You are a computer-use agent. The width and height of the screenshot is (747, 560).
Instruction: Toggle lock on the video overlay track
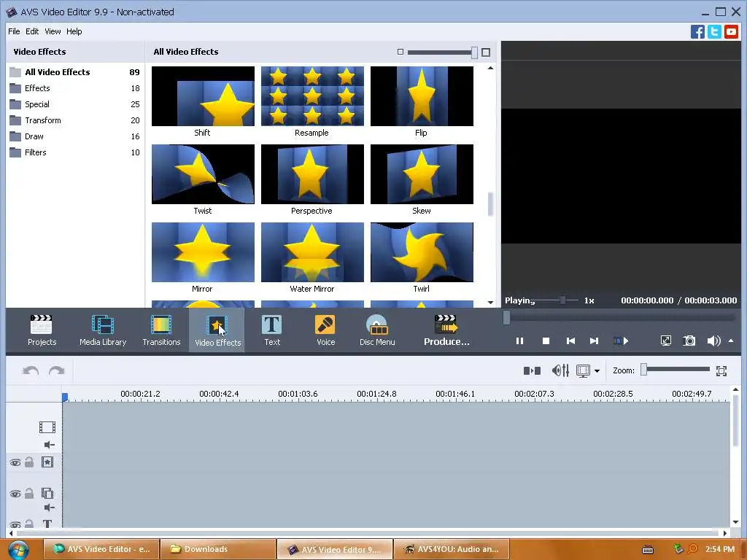[29, 493]
